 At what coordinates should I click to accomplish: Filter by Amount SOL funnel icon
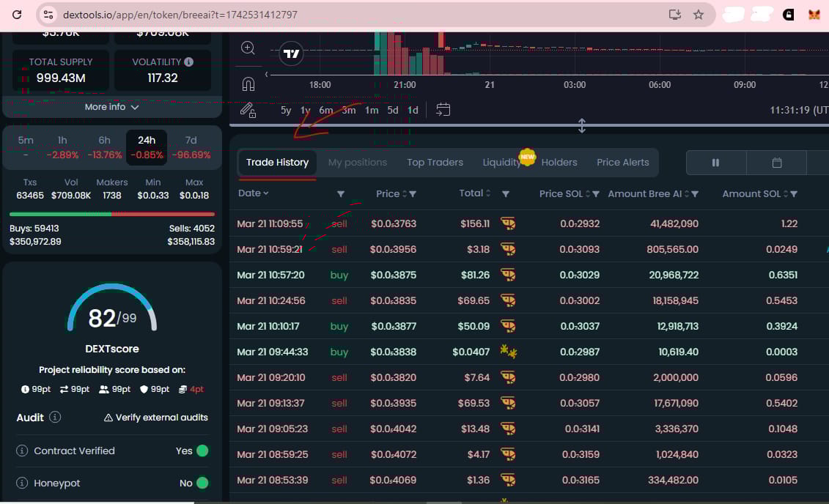pos(794,194)
